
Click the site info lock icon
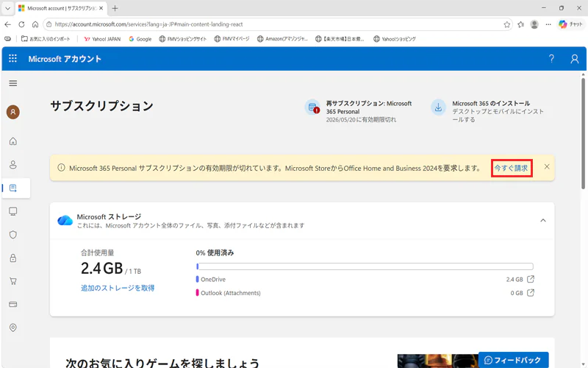tap(49, 24)
